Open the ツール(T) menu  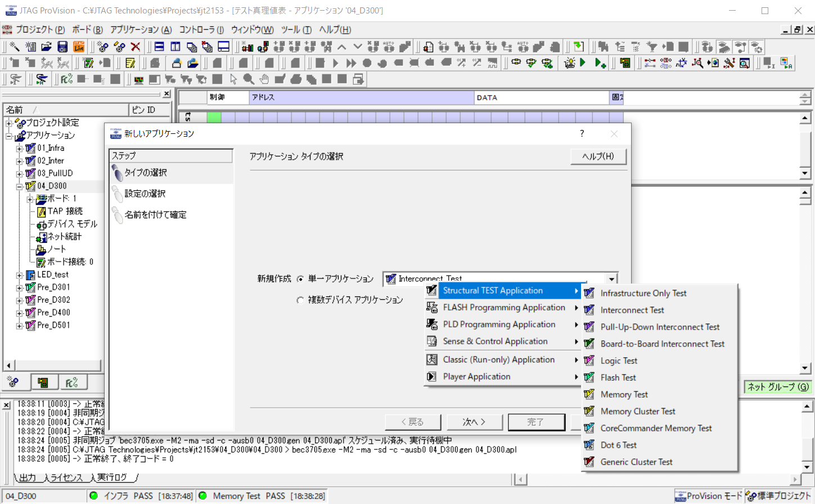click(296, 30)
